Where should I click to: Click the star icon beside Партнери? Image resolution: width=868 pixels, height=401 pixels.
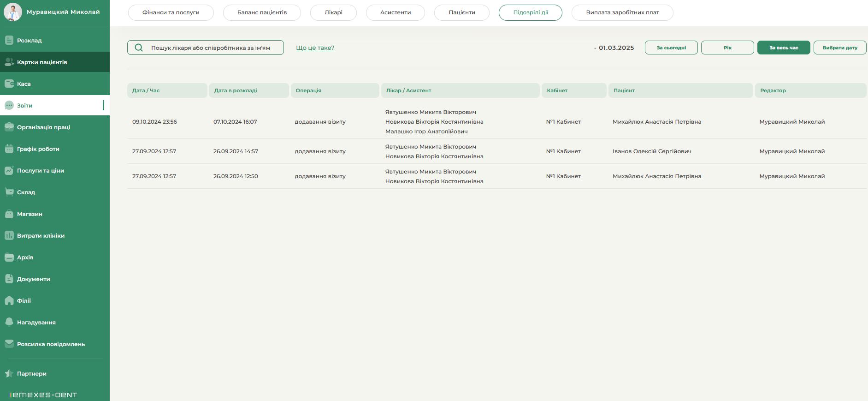click(x=9, y=373)
